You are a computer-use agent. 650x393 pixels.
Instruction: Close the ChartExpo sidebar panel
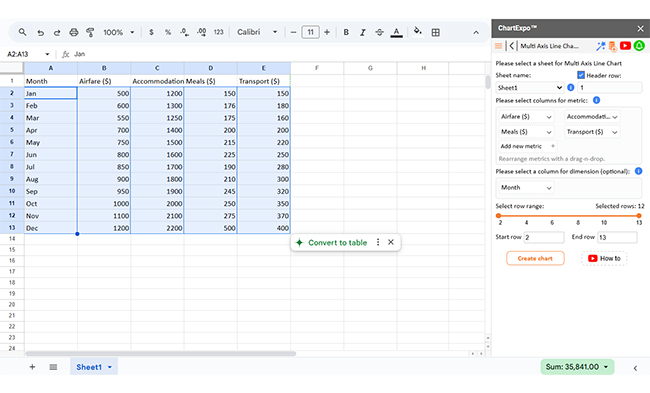pyautogui.click(x=640, y=29)
